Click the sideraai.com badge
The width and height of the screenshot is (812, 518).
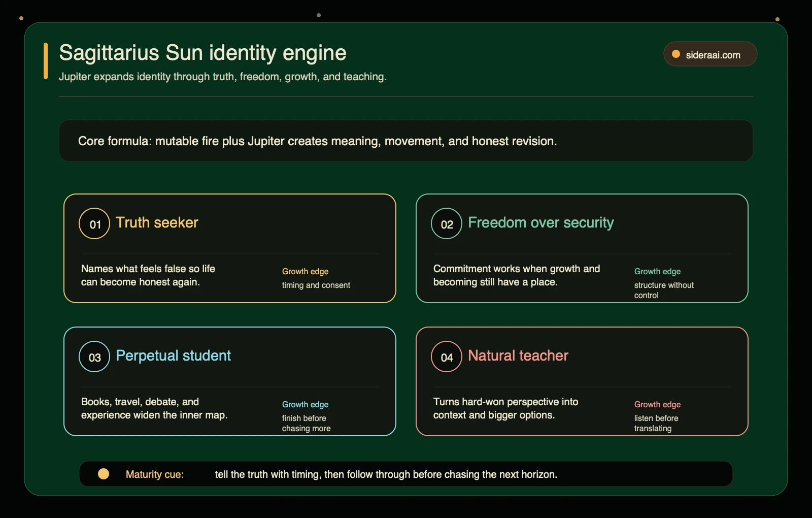(710, 54)
